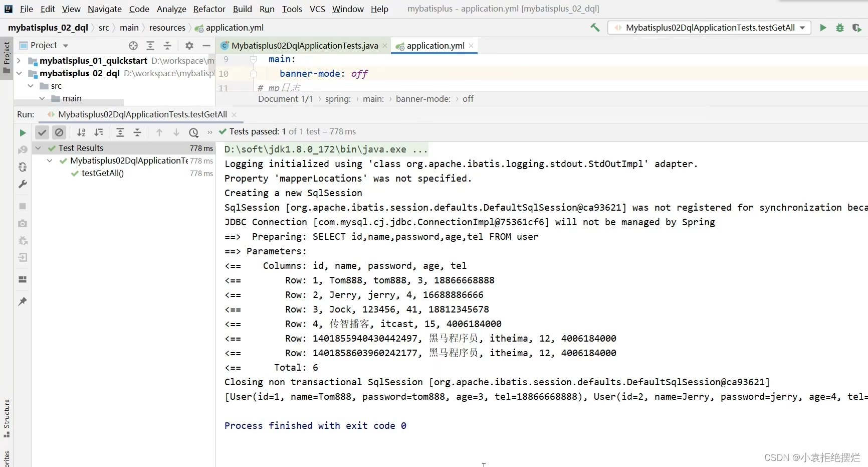
Task: Go to next failed test arrow
Action: coord(176,132)
